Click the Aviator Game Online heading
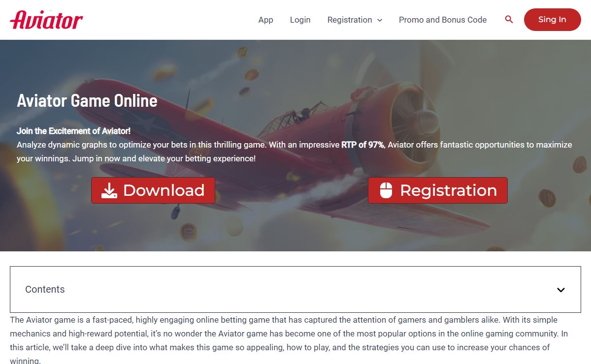The width and height of the screenshot is (591, 364). coord(87,101)
